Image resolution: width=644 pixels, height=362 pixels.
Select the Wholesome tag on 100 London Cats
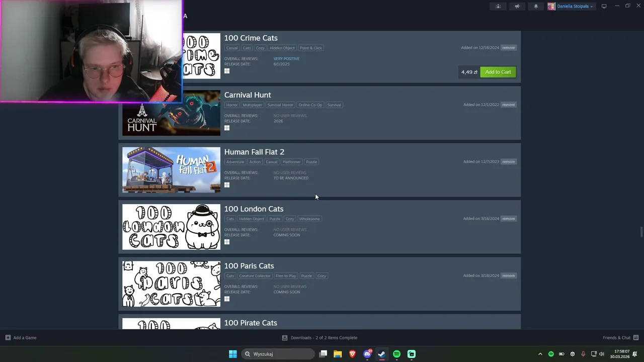pyautogui.click(x=309, y=219)
